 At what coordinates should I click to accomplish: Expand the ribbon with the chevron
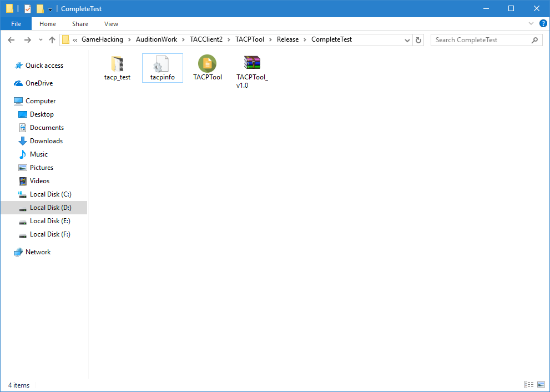531,24
